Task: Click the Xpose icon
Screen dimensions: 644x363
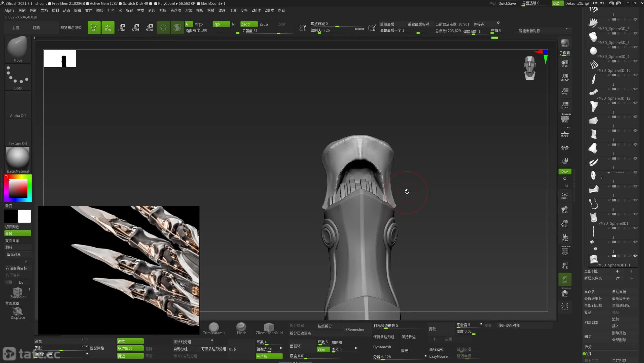Action: click(565, 307)
